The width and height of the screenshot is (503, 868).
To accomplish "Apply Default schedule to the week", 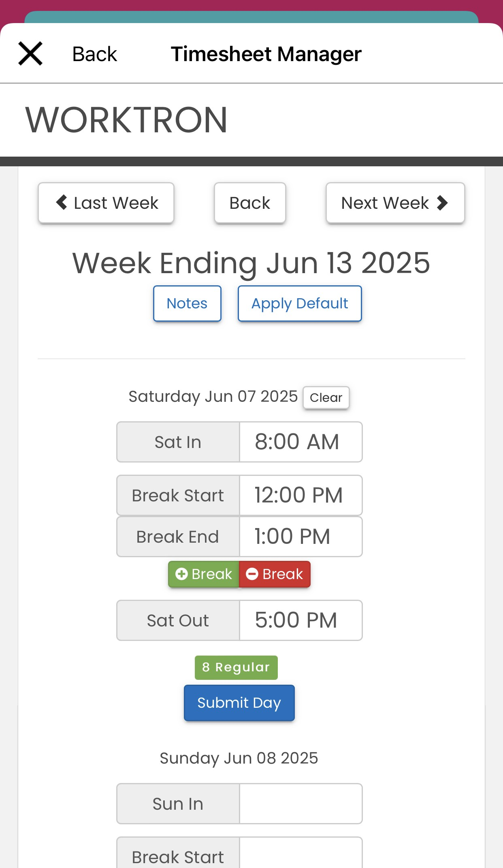I will click(x=300, y=303).
